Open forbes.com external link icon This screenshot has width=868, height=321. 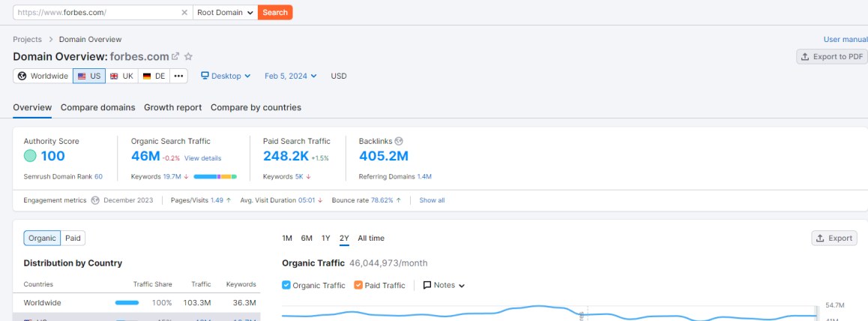coord(175,56)
